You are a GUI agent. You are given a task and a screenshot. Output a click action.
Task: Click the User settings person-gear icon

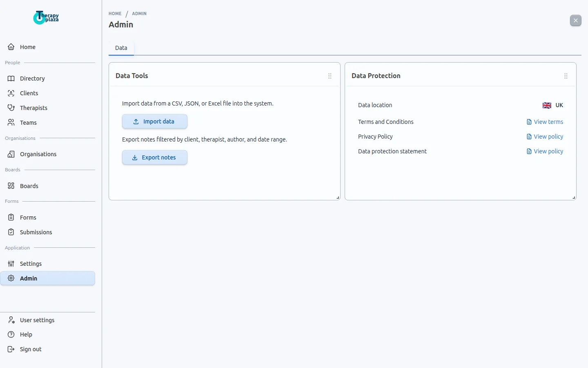(11, 320)
